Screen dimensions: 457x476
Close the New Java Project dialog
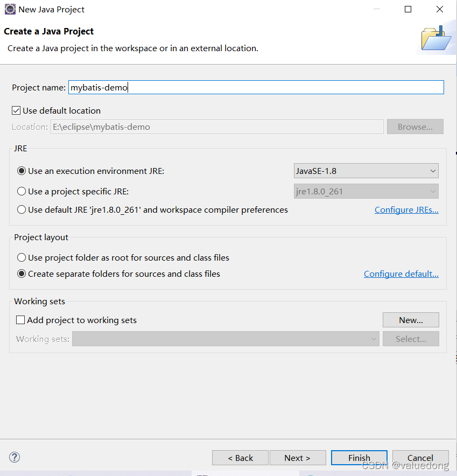[440, 9]
